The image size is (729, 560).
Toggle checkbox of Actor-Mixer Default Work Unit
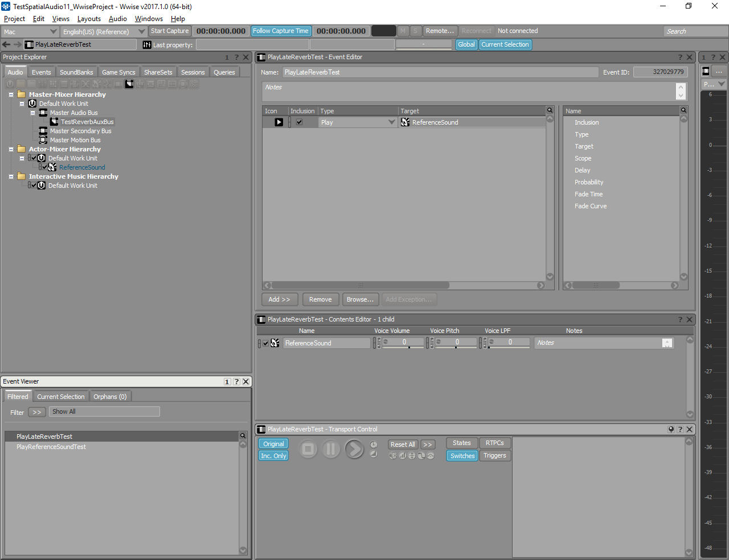pyautogui.click(x=34, y=158)
